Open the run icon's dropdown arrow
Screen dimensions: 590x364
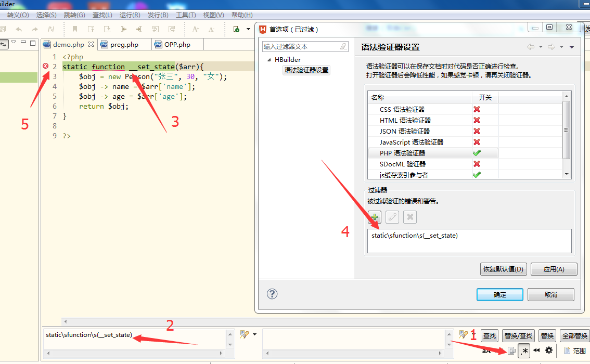click(248, 29)
